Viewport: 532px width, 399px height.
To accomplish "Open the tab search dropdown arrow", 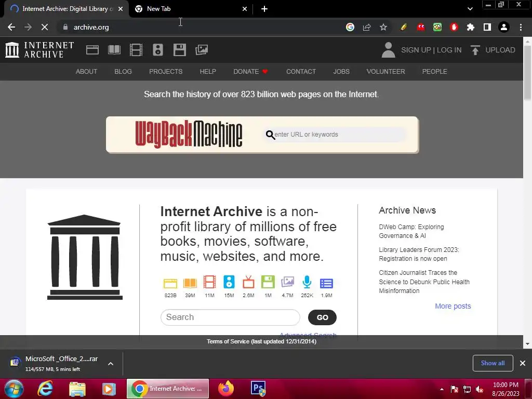I will click(x=470, y=9).
